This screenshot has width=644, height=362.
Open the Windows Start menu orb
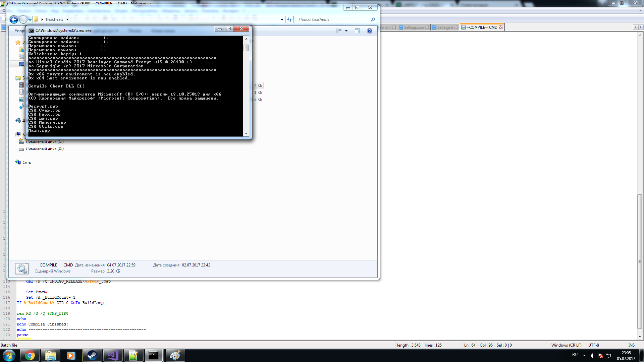[9, 355]
